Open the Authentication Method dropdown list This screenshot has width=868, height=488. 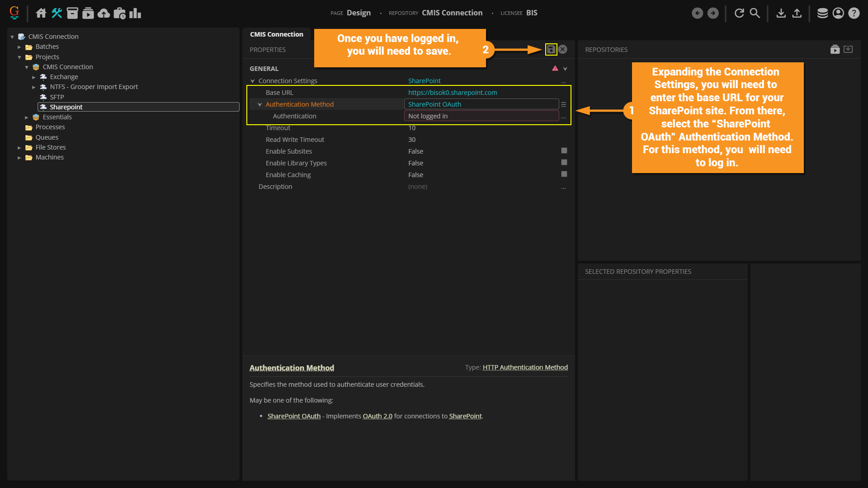click(563, 104)
